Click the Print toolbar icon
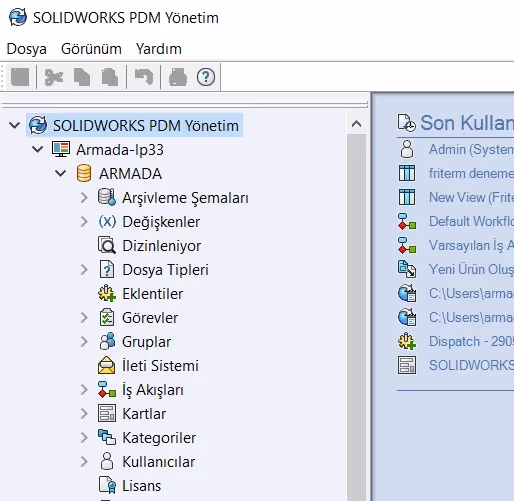The height and width of the screenshot is (501, 514). point(178,77)
